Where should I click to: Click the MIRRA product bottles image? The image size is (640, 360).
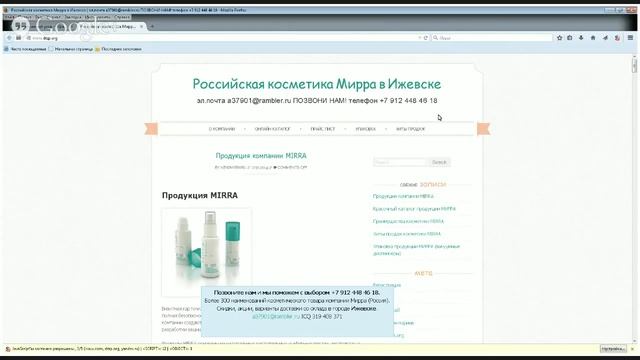pyautogui.click(x=207, y=252)
